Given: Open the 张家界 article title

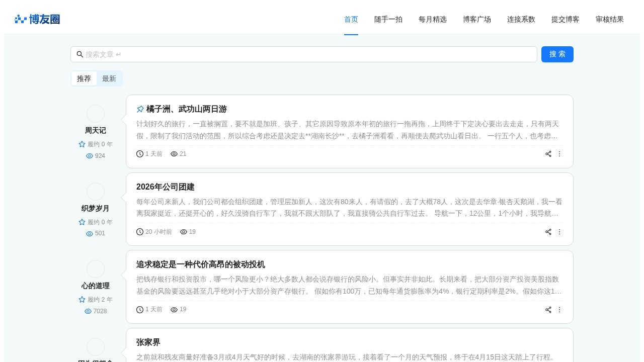Looking at the screenshot, I should (x=148, y=342).
